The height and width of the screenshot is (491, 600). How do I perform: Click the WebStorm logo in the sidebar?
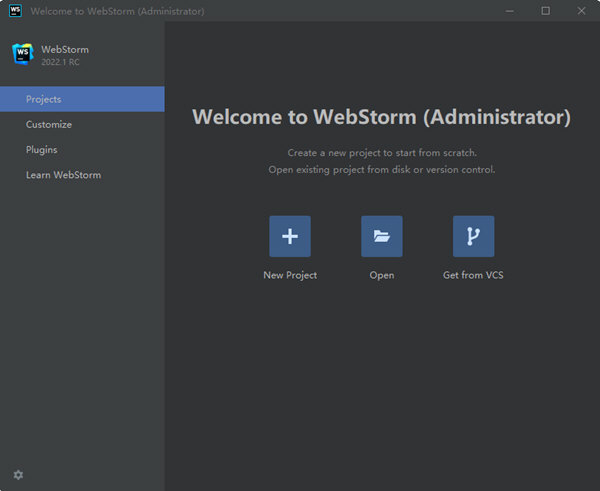point(22,54)
